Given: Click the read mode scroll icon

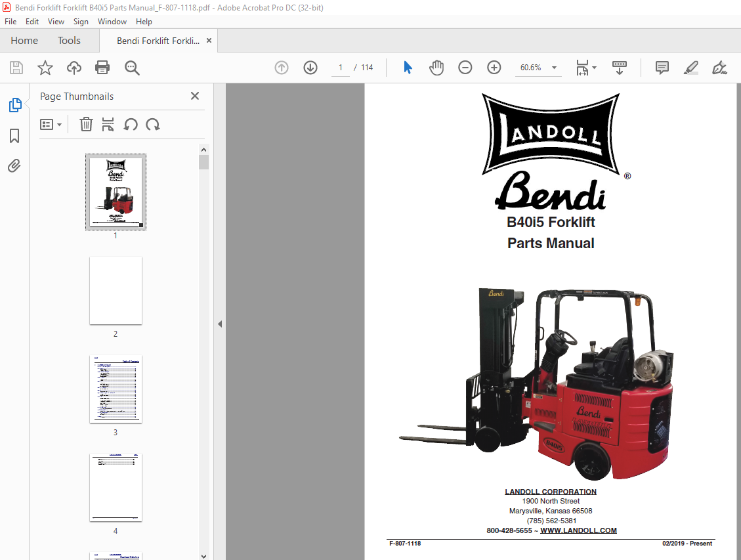Looking at the screenshot, I should [x=619, y=68].
